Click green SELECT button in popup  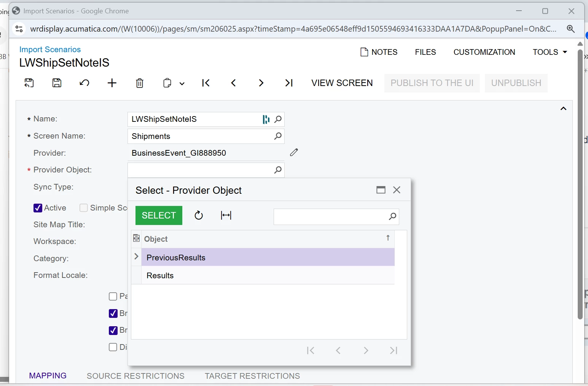[x=159, y=215]
